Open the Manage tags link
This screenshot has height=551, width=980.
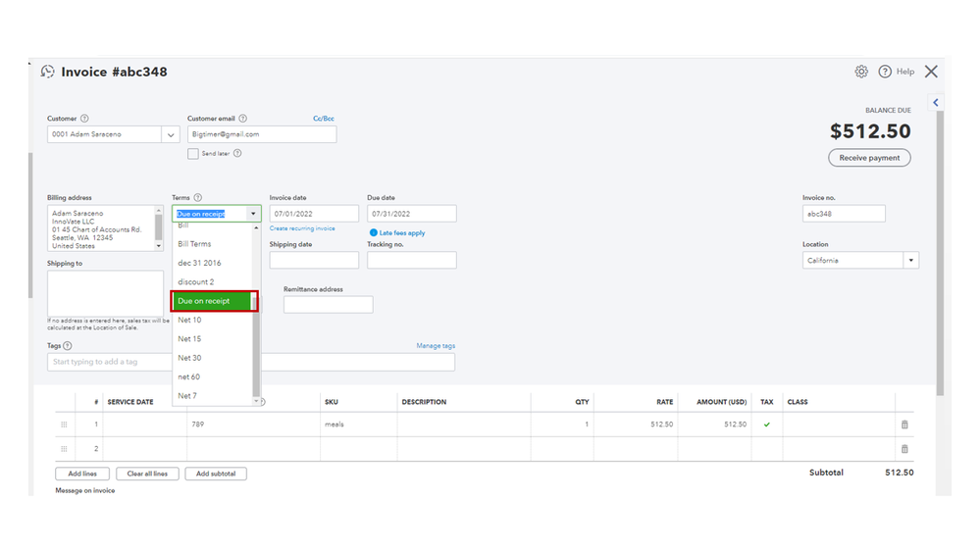[x=436, y=346]
